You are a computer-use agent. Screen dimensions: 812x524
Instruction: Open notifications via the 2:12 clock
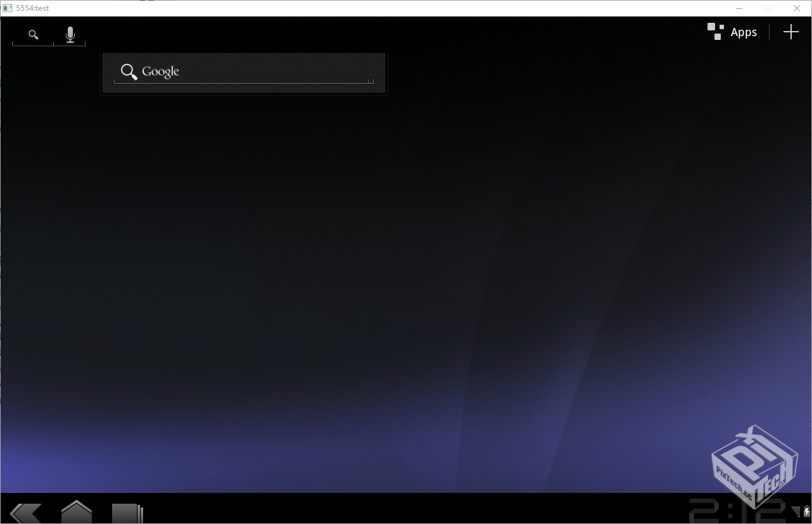click(x=737, y=511)
